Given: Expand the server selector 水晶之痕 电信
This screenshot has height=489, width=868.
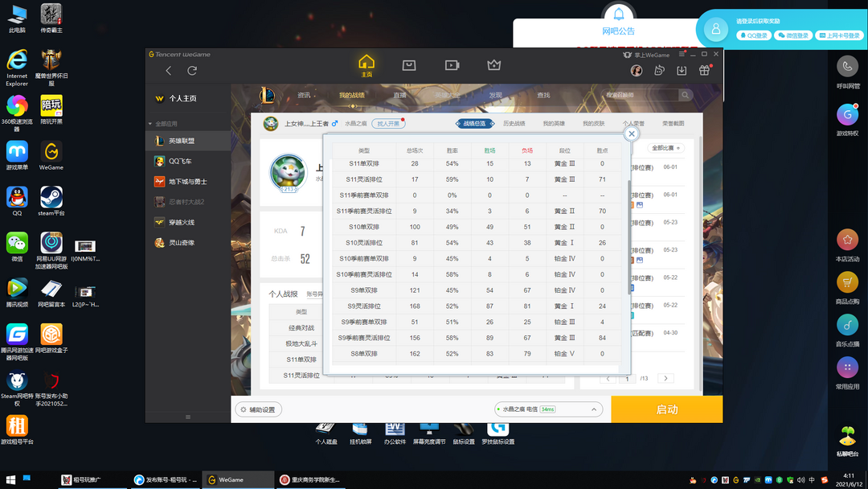Looking at the screenshot, I should click(548, 409).
